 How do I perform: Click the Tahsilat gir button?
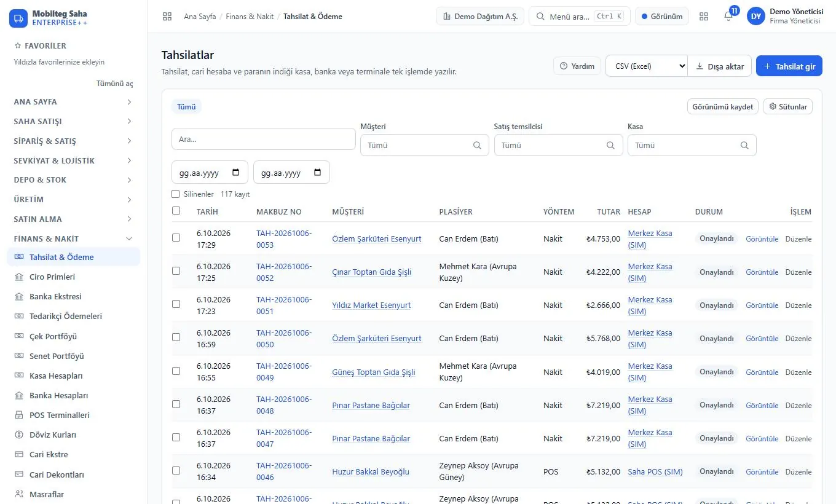789,66
